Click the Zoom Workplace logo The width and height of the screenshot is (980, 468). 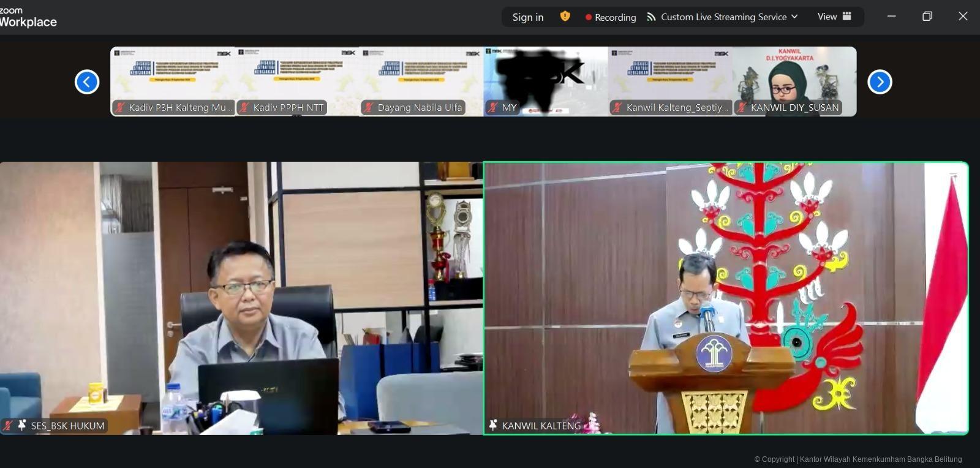(x=28, y=17)
